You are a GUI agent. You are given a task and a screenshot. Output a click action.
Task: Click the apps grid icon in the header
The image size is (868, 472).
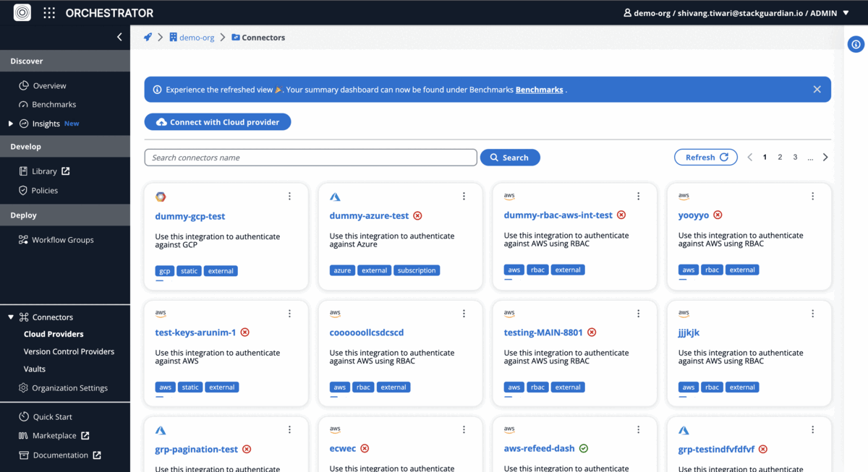pyautogui.click(x=48, y=12)
